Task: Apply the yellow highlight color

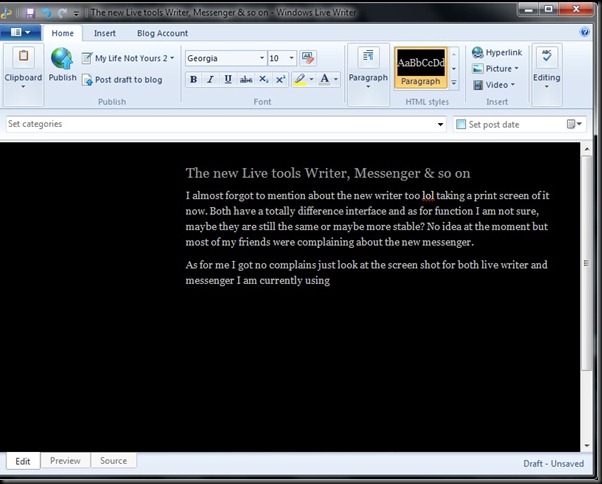Action: pyautogui.click(x=300, y=79)
